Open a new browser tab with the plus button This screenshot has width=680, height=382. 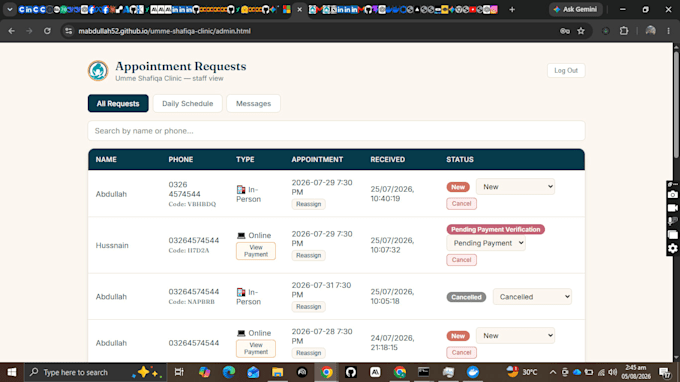point(512,9)
